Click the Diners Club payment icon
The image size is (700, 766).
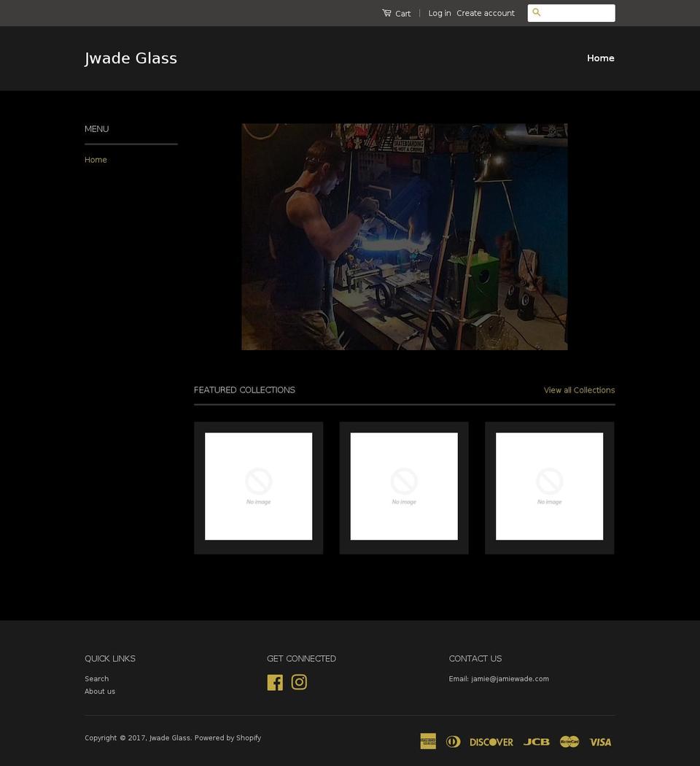[x=453, y=741]
